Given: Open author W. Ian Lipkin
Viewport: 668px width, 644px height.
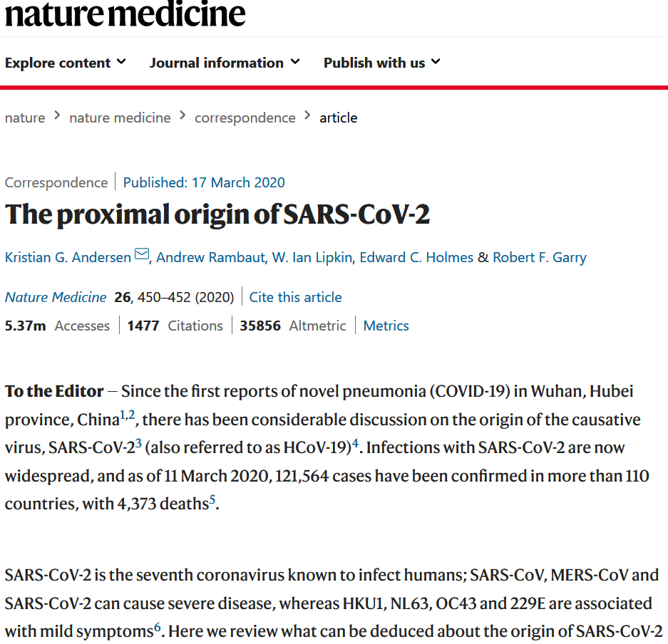Looking at the screenshot, I should click(312, 257).
